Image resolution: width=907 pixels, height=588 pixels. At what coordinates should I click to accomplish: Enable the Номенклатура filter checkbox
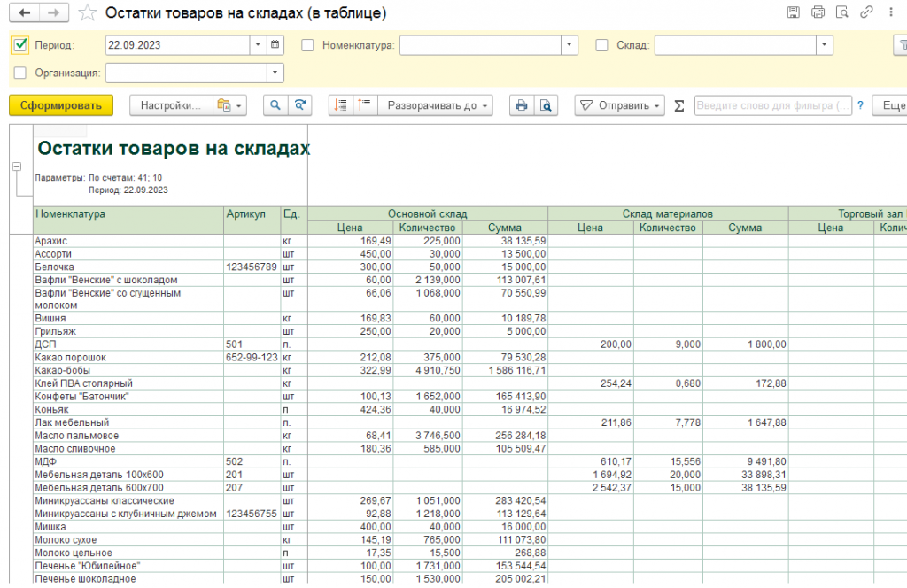click(307, 45)
